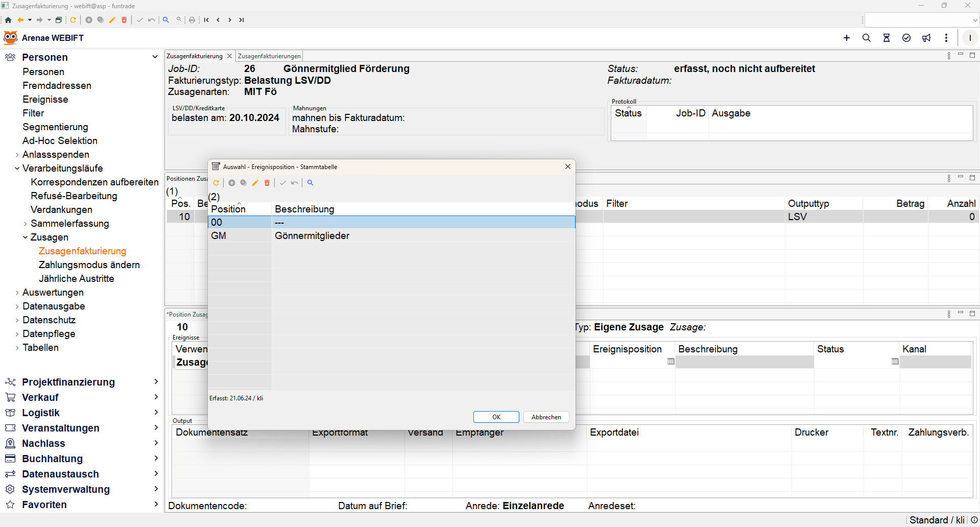Click the printer icon in the main toolbar
This screenshot has height=527, width=980.
(x=192, y=20)
